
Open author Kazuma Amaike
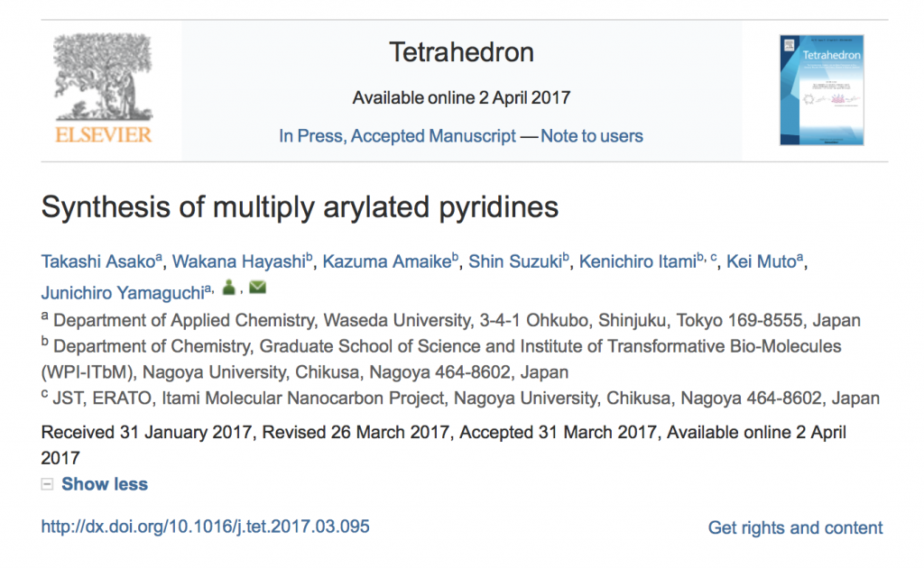(x=386, y=261)
